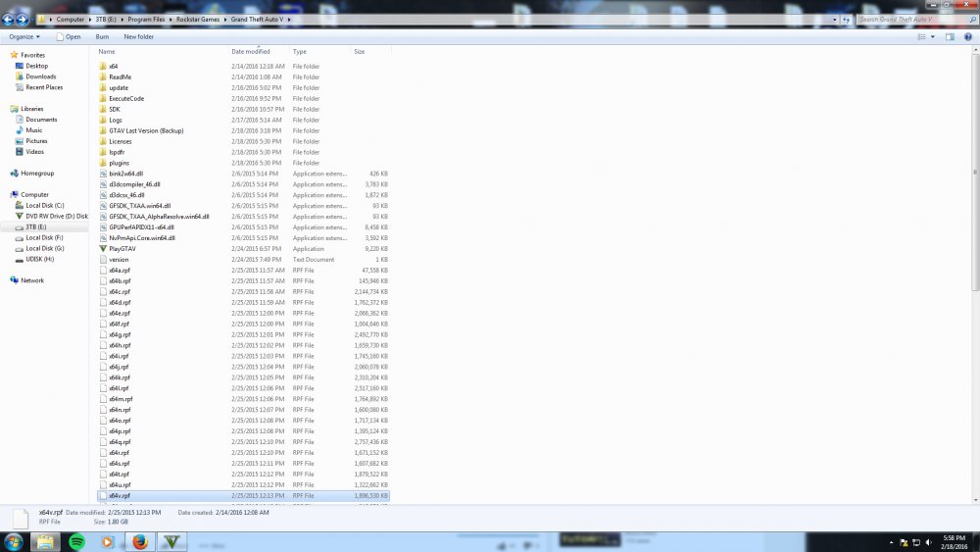Screen dimensions: 980x552
Task: Click the search magnifier icon
Action: (972, 20)
